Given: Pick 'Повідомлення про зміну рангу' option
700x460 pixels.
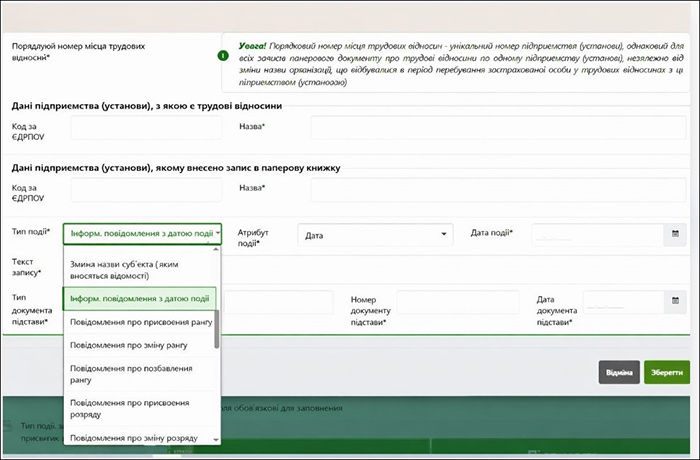Looking at the screenshot, I should 140,345.
